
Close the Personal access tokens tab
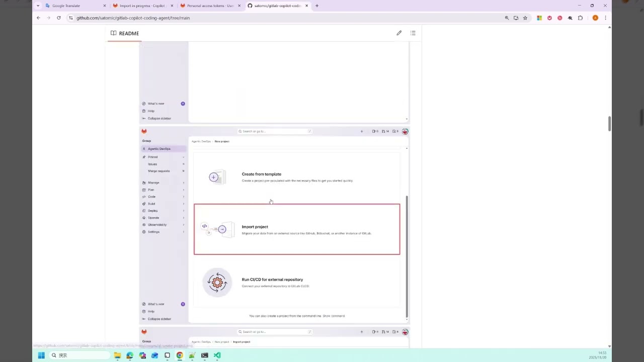point(239,6)
